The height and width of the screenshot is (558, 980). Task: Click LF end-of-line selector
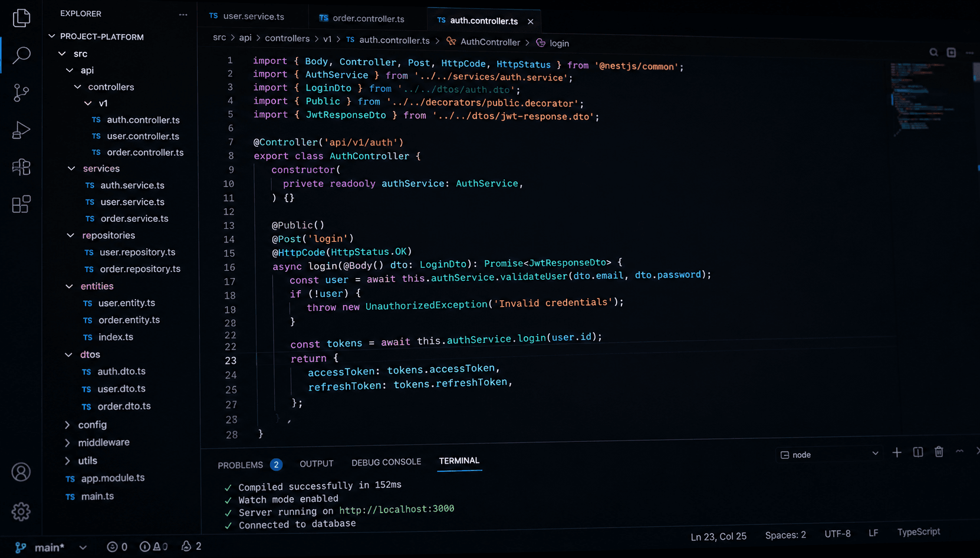pyautogui.click(x=873, y=533)
